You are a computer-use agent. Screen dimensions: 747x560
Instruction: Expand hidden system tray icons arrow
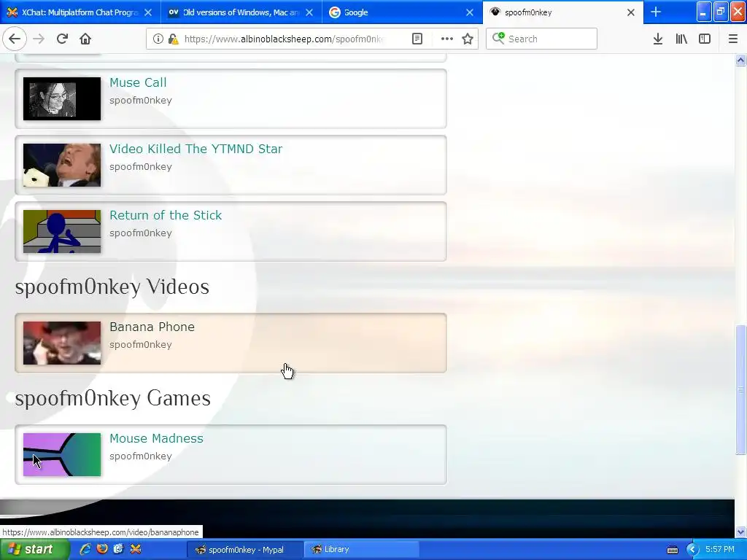point(692,550)
